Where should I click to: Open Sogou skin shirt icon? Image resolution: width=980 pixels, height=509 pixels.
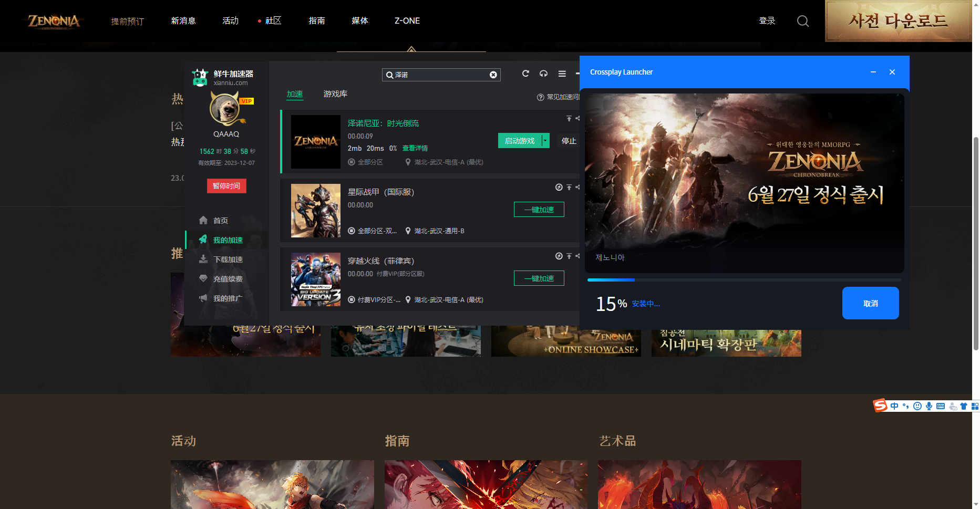pos(964,406)
